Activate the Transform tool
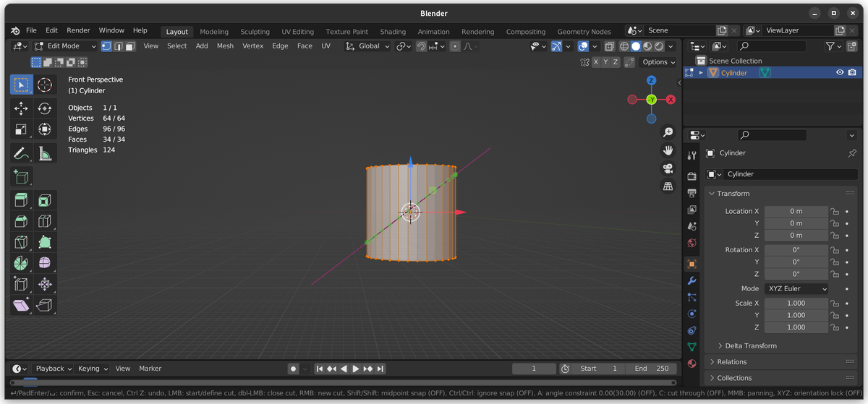 pyautogui.click(x=45, y=129)
